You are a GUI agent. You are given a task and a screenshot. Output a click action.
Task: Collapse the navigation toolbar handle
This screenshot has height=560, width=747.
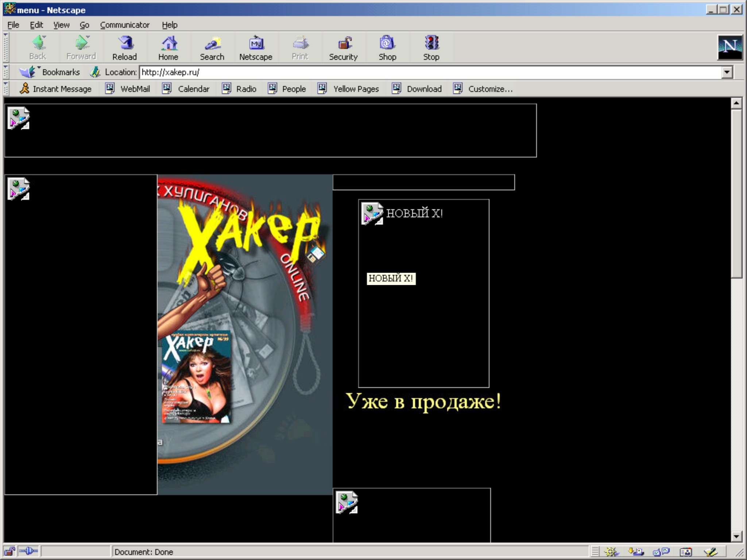pyautogui.click(x=6, y=47)
